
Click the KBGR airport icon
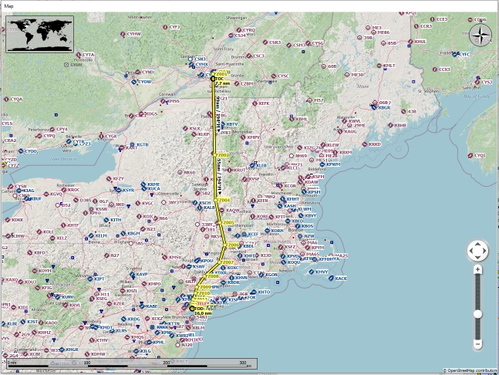pos(374,107)
